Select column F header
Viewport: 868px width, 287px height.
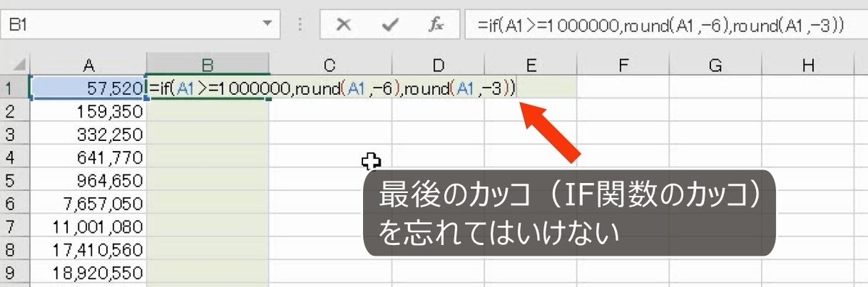(623, 66)
